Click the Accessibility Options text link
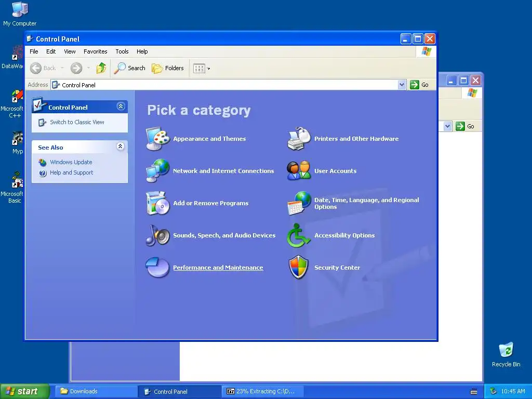Screen dimensions: 532x399 [x=344, y=235]
